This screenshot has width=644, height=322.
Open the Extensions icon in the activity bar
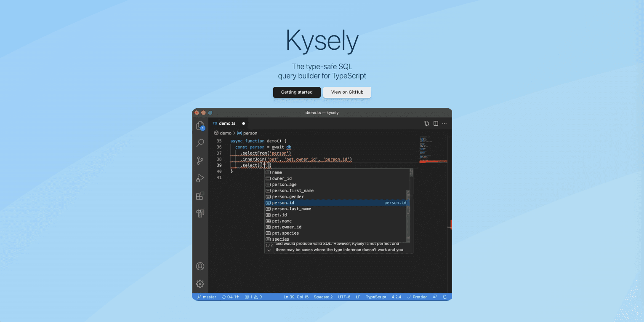tap(200, 196)
